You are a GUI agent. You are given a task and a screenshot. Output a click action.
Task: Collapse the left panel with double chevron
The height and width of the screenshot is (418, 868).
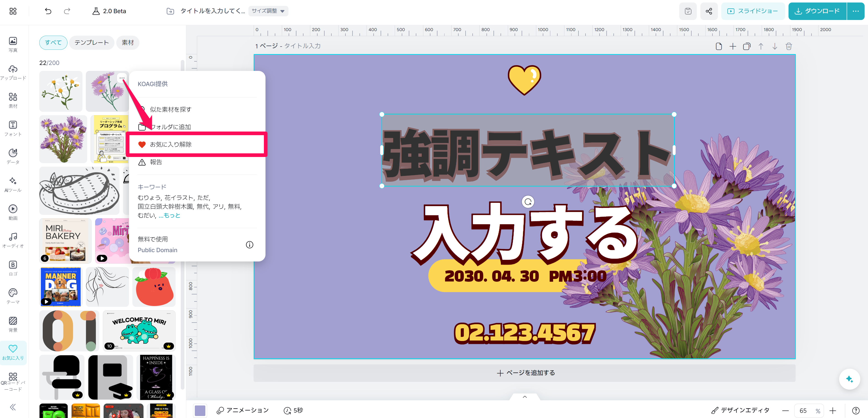click(13, 407)
